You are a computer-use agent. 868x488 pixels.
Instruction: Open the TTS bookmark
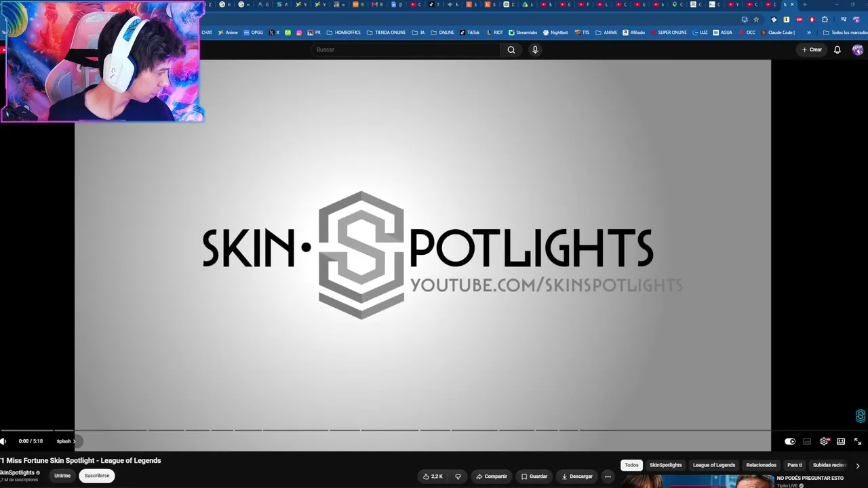click(x=582, y=33)
